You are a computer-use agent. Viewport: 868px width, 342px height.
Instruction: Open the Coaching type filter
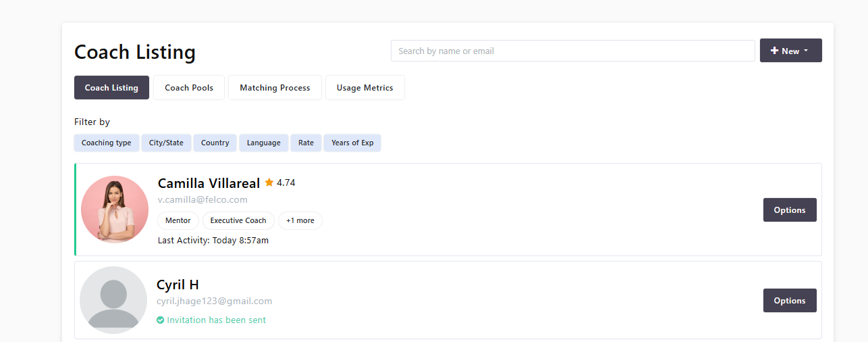click(107, 143)
